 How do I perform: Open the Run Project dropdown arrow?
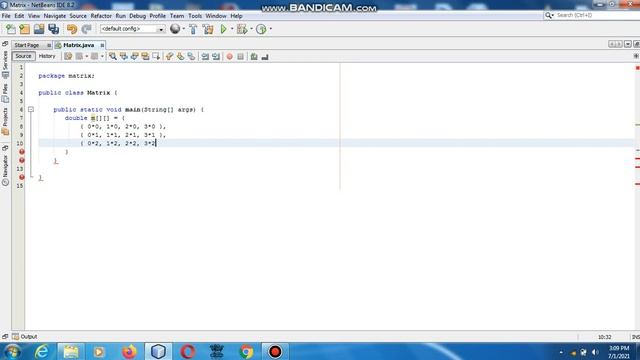tap(232, 29)
